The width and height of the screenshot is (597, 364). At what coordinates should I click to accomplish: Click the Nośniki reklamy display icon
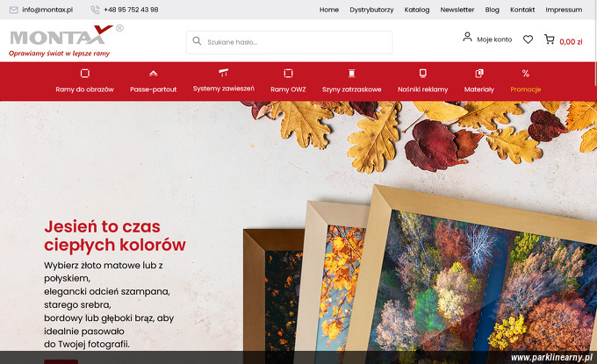click(422, 73)
